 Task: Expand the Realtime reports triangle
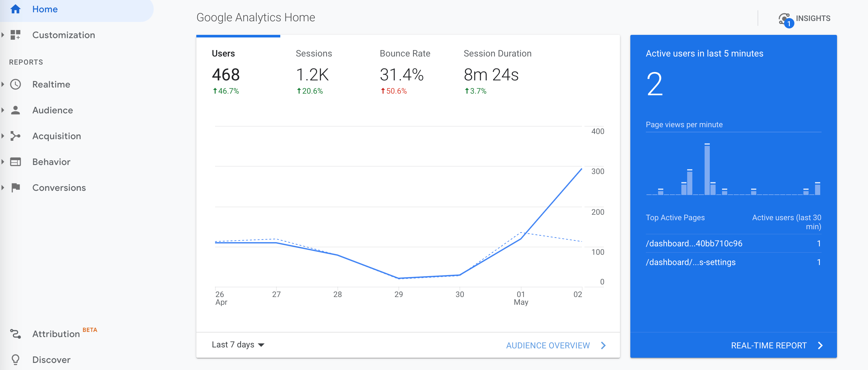click(x=3, y=84)
